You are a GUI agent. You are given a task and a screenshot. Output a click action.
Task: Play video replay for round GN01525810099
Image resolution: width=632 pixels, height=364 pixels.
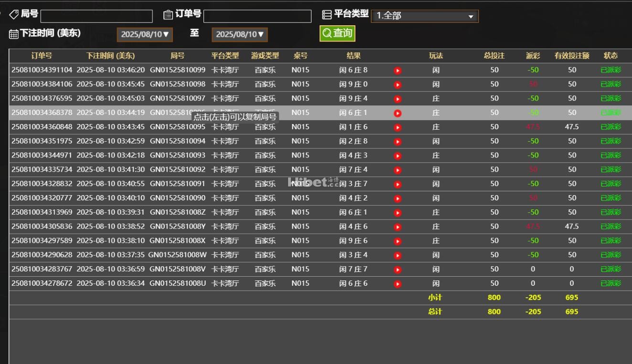tap(397, 71)
